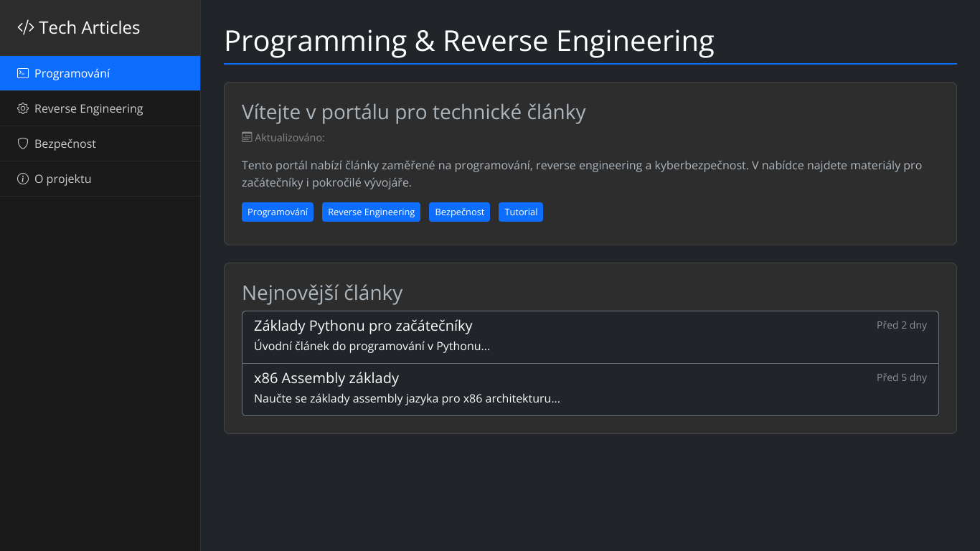
Task: Click the code brackets logo next to Tech Articles
Action: click(x=24, y=27)
